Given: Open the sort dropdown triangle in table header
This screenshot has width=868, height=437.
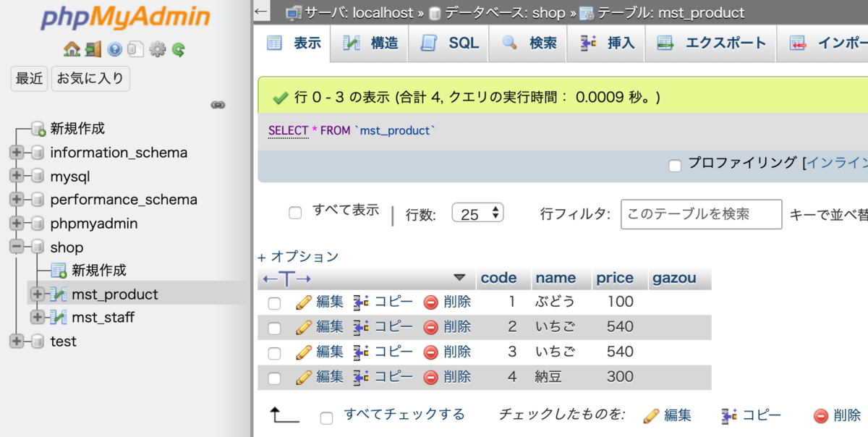Looking at the screenshot, I should pyautogui.click(x=459, y=278).
